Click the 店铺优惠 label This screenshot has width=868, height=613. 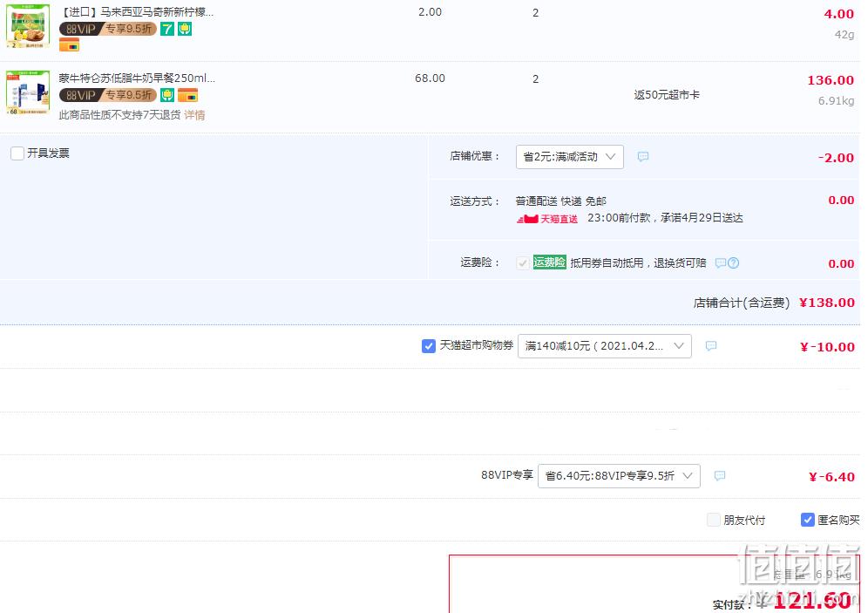click(x=474, y=157)
